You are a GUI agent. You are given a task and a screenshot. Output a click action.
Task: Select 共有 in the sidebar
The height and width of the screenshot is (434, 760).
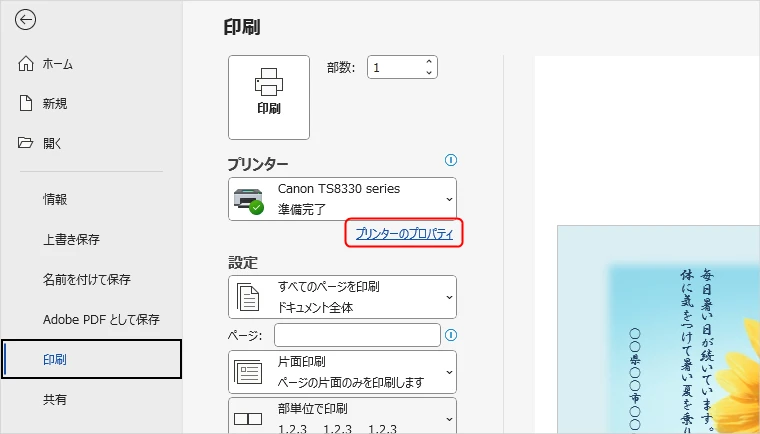(x=55, y=399)
